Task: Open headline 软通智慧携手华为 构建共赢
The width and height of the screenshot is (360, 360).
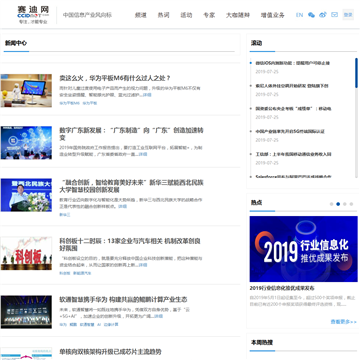Action: (x=123, y=299)
